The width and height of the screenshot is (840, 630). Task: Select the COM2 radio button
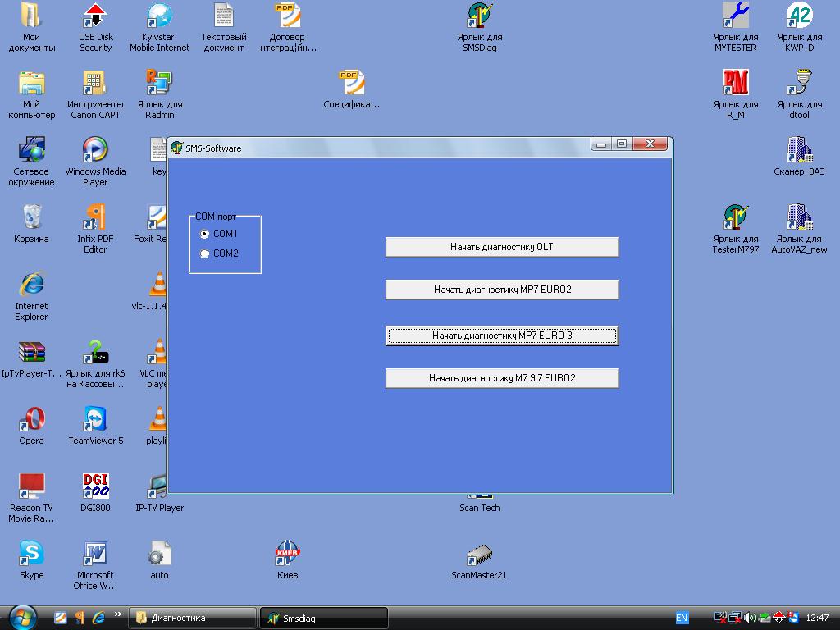tap(204, 254)
